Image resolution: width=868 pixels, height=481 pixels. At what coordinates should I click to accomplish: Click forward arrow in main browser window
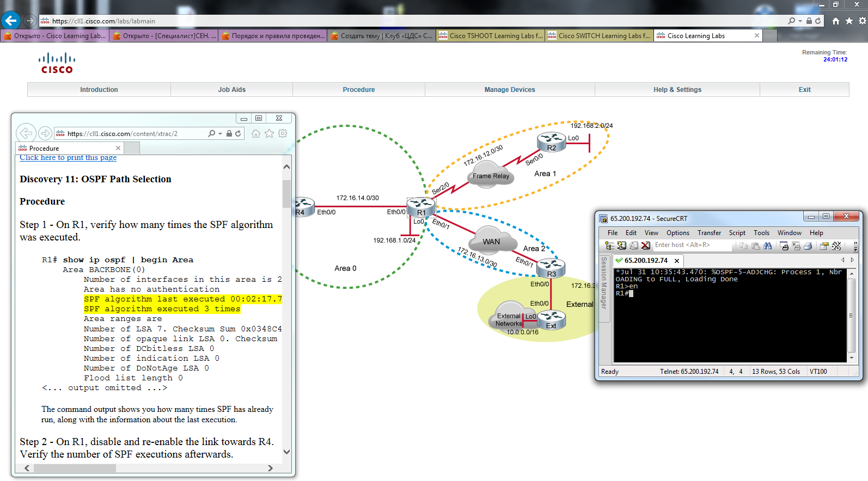coord(30,21)
